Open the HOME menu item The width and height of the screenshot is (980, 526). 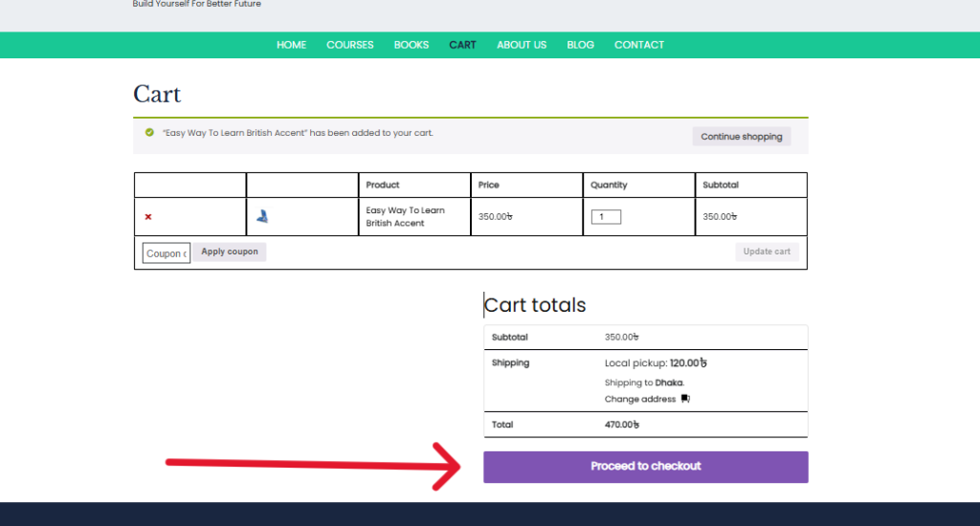point(291,45)
